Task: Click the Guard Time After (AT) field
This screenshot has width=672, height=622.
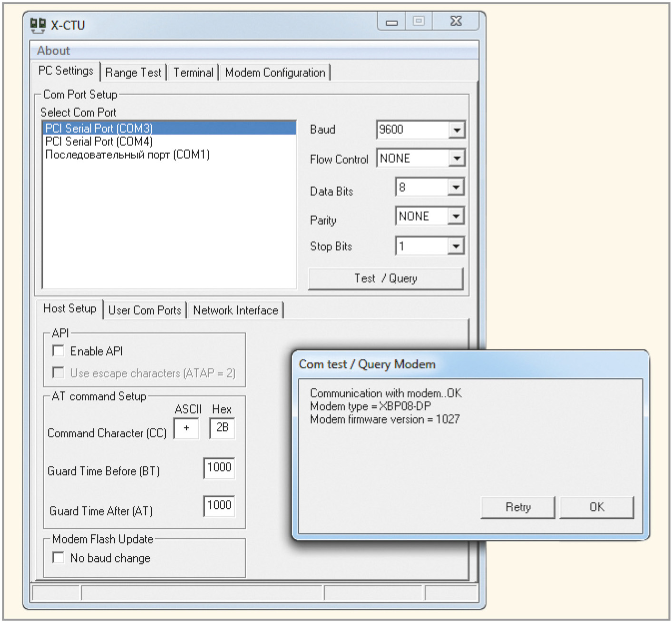Action: pos(219,506)
